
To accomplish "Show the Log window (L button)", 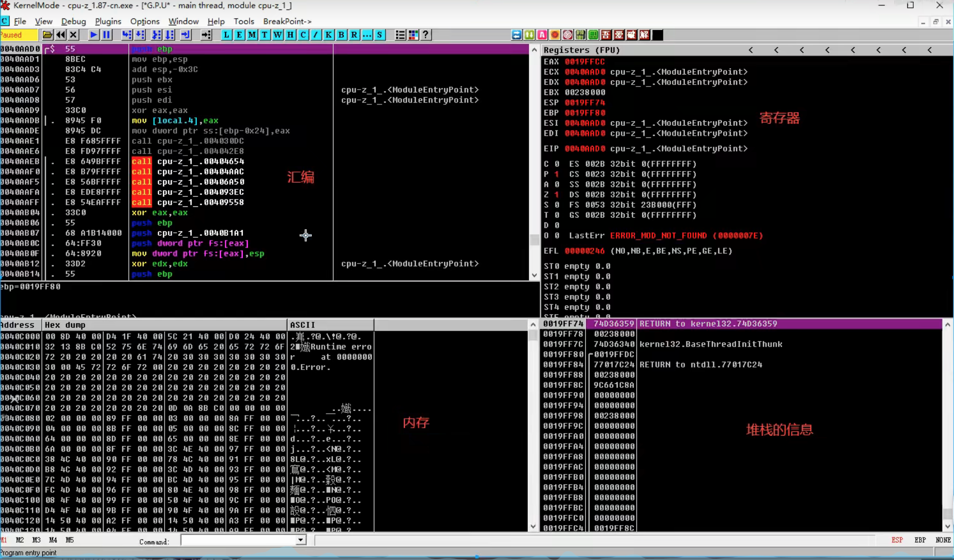I will [226, 35].
